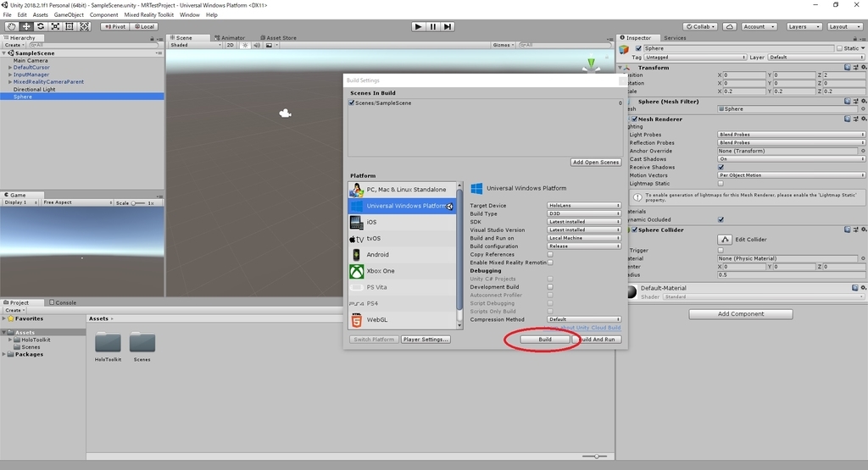Open Build configuration dropdown

tap(584, 246)
